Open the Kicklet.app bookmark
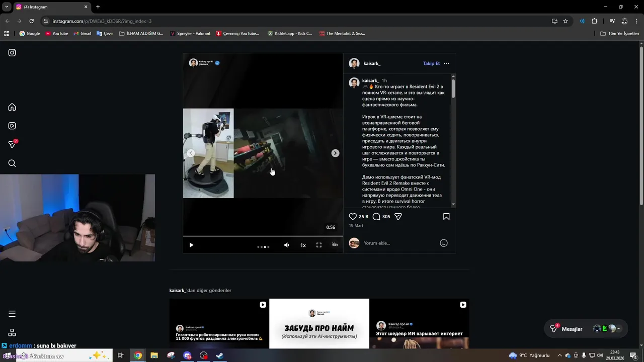 [290, 33]
